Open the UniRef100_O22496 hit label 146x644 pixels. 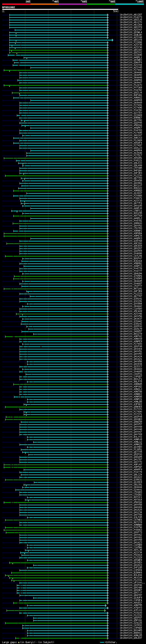131,55
